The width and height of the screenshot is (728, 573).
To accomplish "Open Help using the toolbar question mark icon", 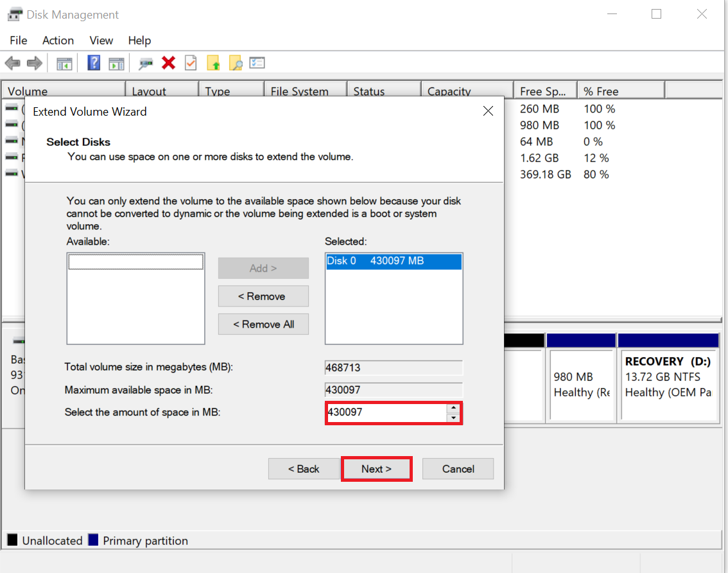I will click(x=93, y=62).
